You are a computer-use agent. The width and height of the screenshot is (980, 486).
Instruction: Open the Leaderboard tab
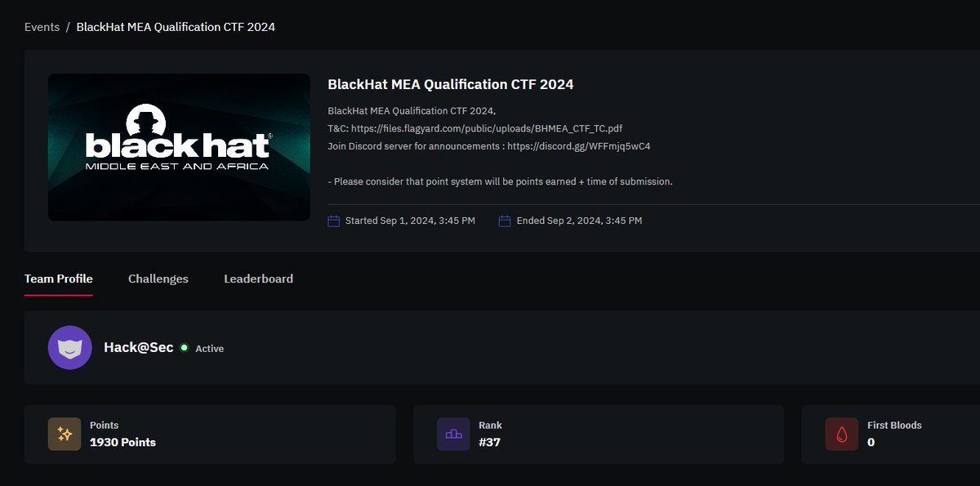pyautogui.click(x=258, y=279)
